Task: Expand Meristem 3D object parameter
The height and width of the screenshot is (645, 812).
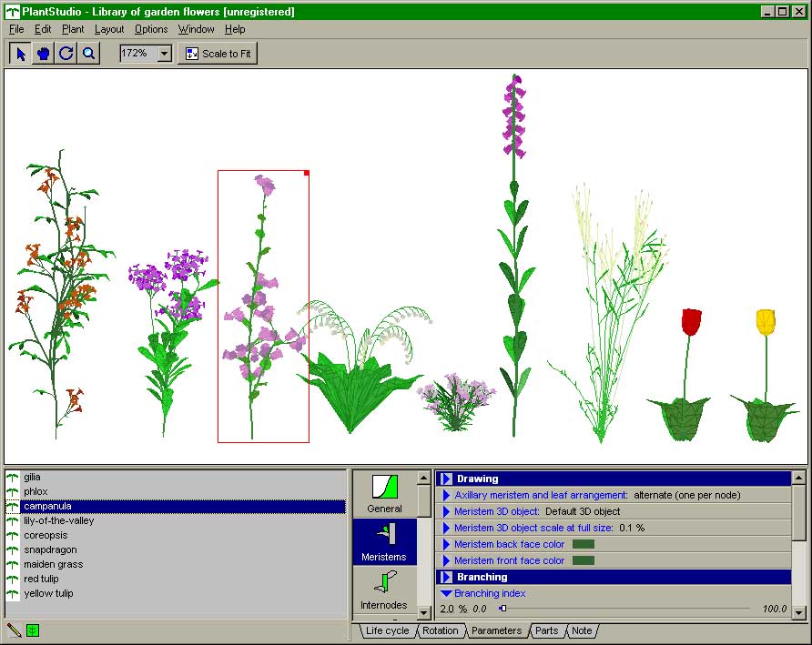Action: tap(446, 511)
